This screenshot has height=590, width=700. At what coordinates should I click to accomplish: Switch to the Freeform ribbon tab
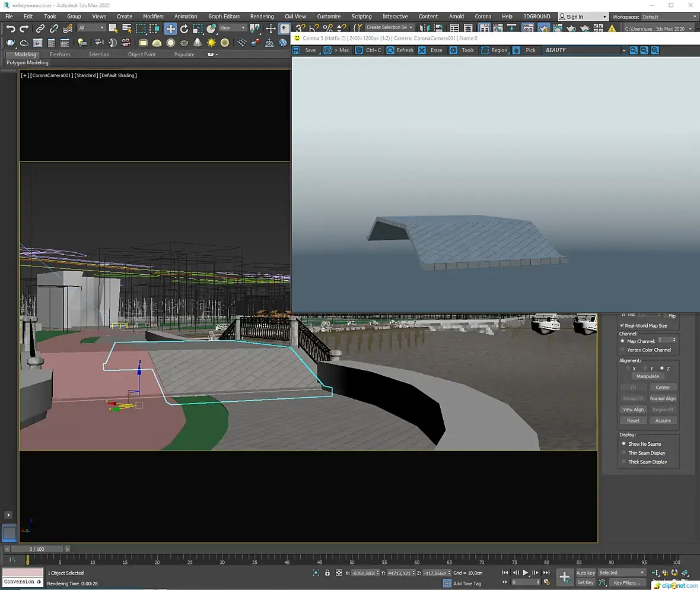[60, 55]
